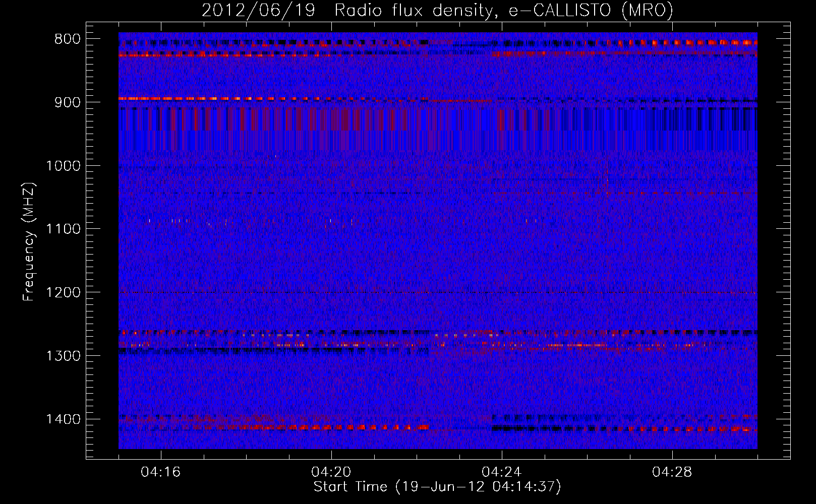
Task: Select the 900 frequency tick label
Action: 68,102
